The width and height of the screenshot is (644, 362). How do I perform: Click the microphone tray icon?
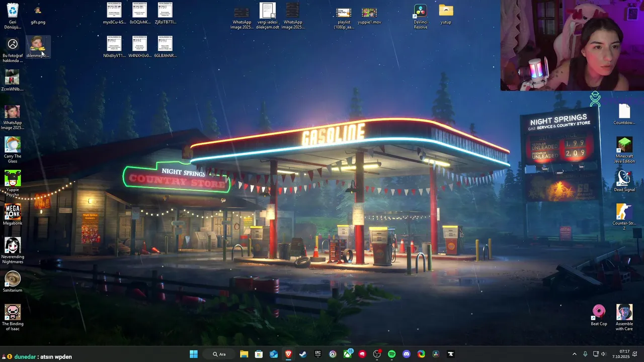coord(585,354)
